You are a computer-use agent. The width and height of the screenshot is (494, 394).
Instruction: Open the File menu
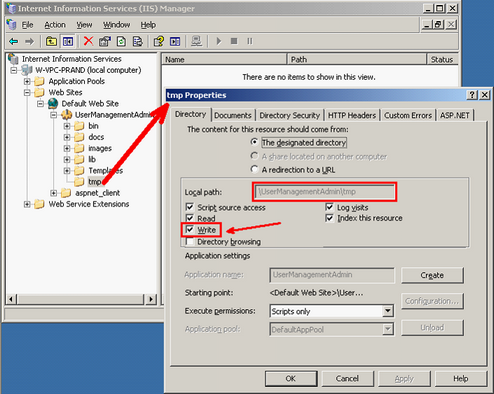point(27,25)
